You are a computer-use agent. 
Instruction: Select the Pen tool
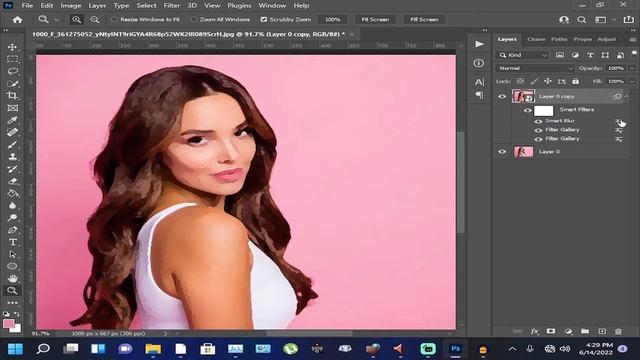[12, 230]
